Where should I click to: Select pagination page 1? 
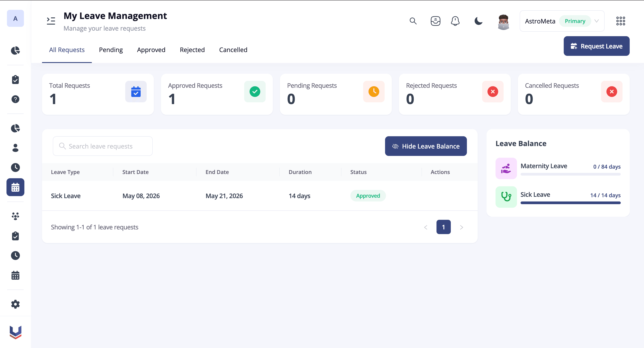pos(443,227)
